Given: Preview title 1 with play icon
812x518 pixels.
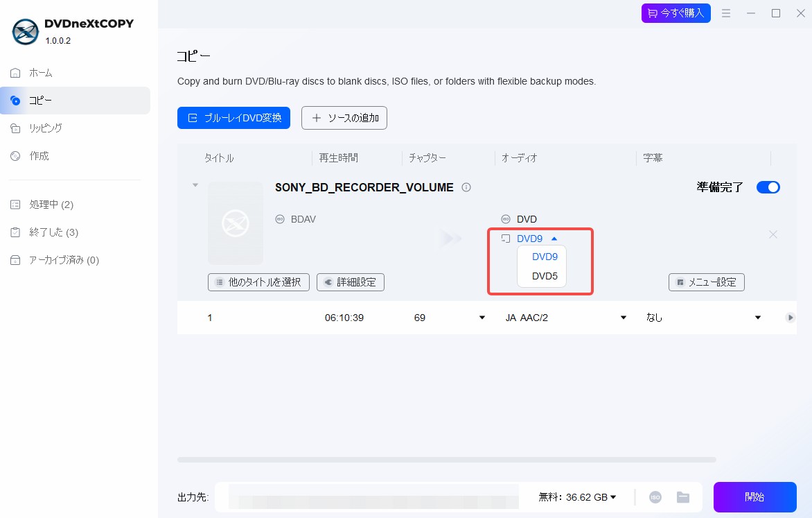Looking at the screenshot, I should click(x=790, y=318).
